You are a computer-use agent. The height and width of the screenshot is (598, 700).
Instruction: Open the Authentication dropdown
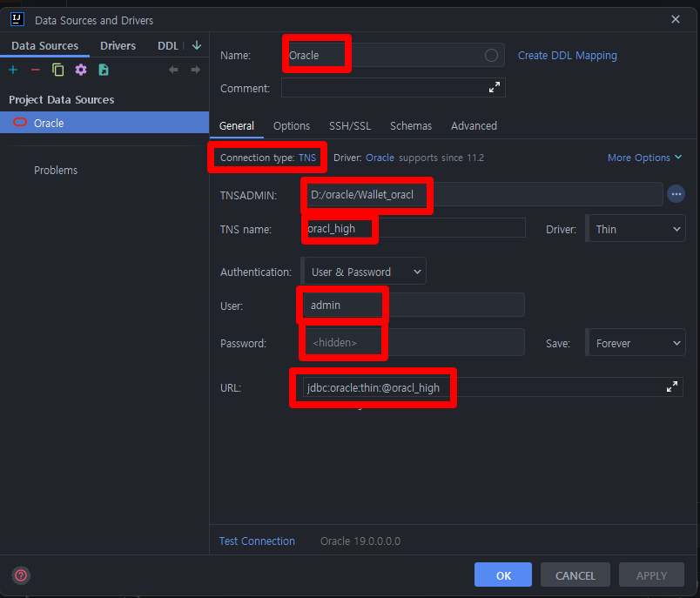[365, 272]
